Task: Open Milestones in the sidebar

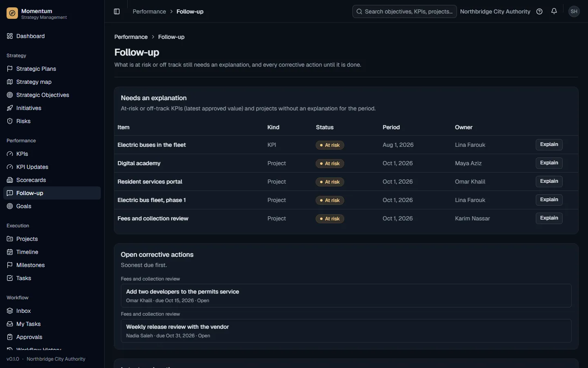Action: (x=52, y=265)
